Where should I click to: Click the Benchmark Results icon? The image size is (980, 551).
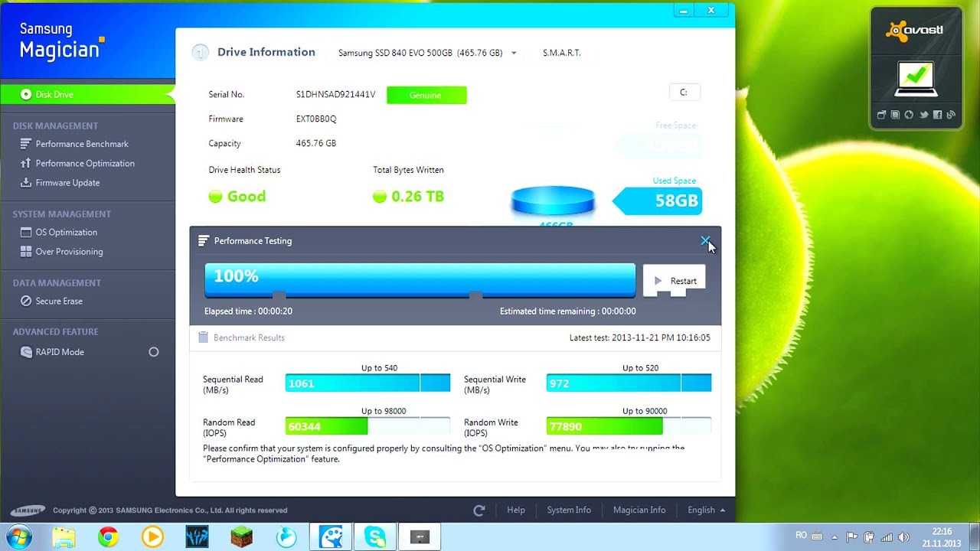(203, 337)
